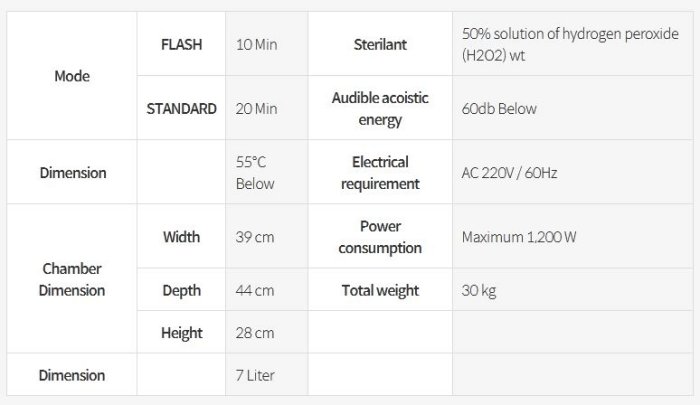The image size is (700, 405).
Task: Click the Maximum 1,200 W value
Action: pos(519,237)
